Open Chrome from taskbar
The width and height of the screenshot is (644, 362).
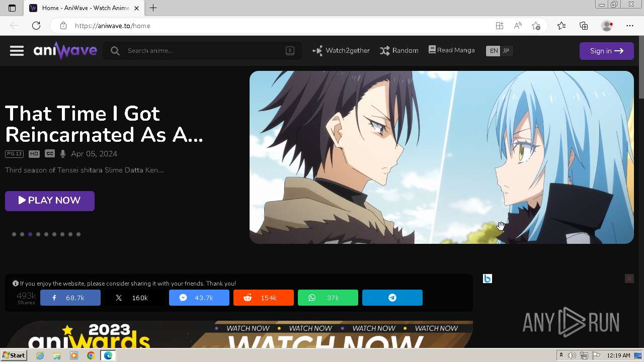click(x=91, y=355)
